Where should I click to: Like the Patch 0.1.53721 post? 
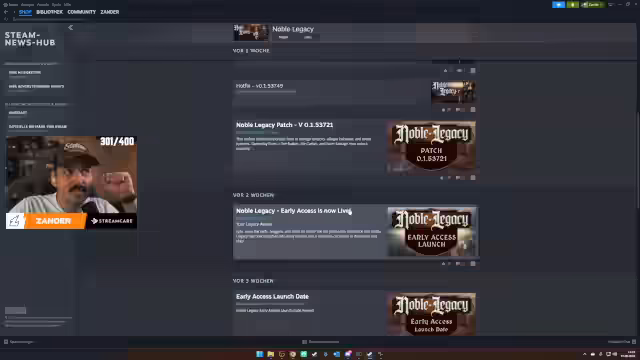click(442, 178)
